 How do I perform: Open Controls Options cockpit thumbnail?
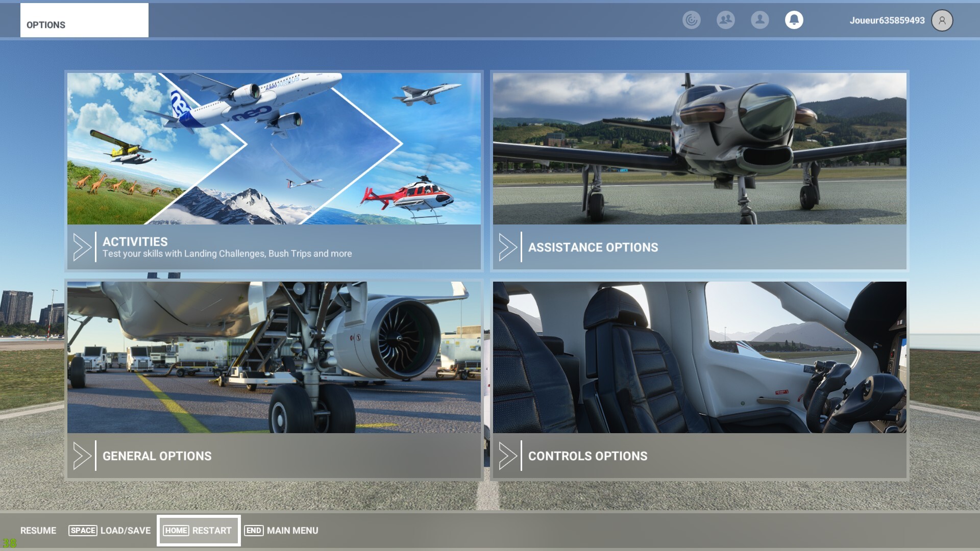[699, 357]
